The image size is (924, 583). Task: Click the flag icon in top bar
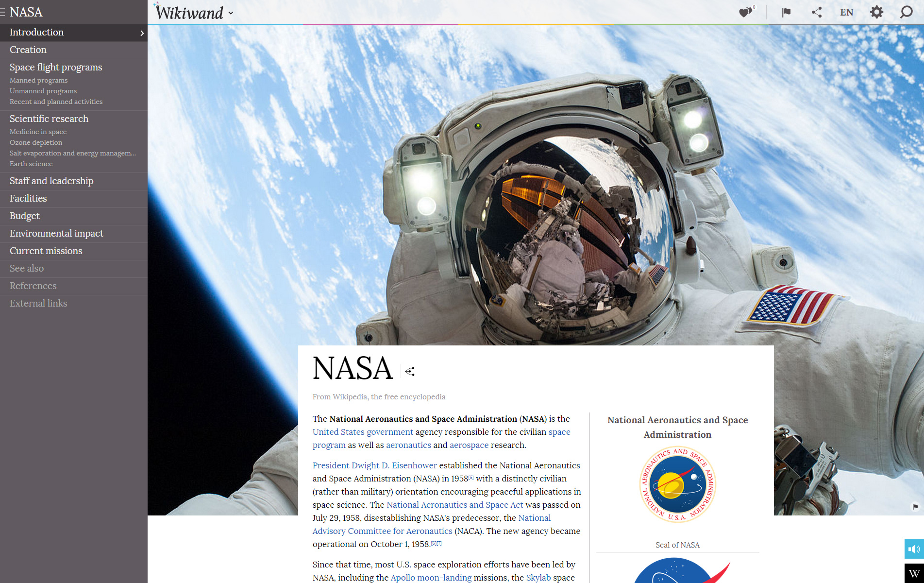click(x=786, y=12)
